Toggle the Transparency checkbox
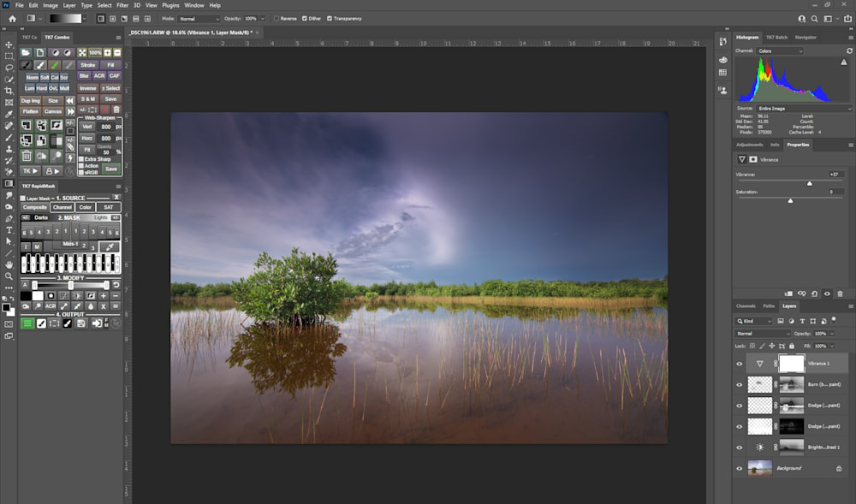The width and height of the screenshot is (856, 504). point(330,19)
